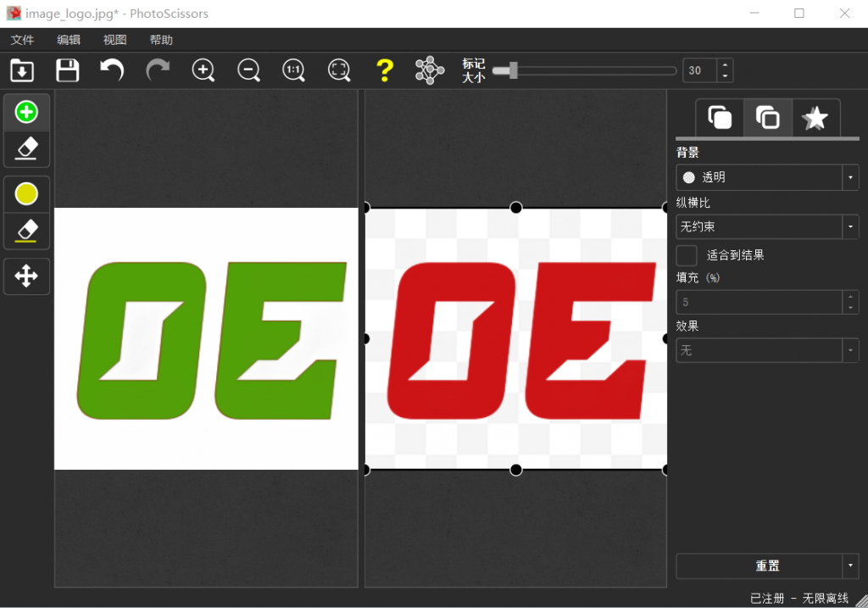Click the 标记大小 marker size slider

click(x=585, y=71)
